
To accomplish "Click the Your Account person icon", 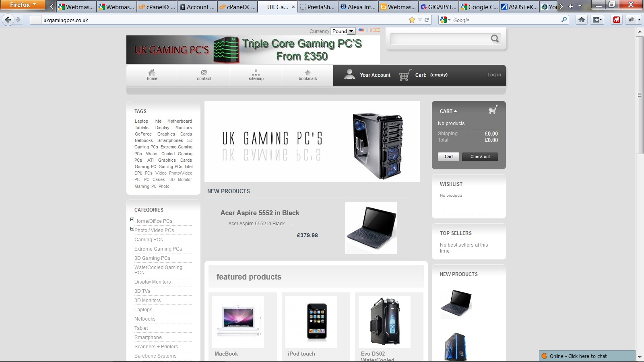I will [349, 74].
